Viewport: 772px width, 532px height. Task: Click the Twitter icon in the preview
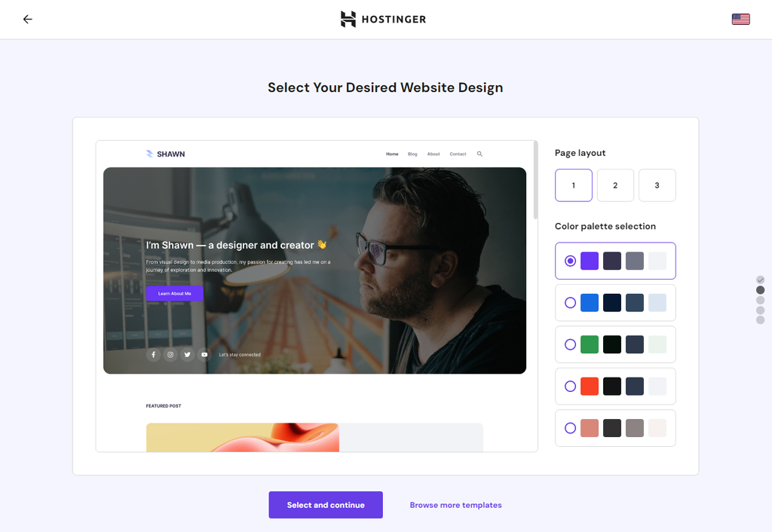click(187, 354)
